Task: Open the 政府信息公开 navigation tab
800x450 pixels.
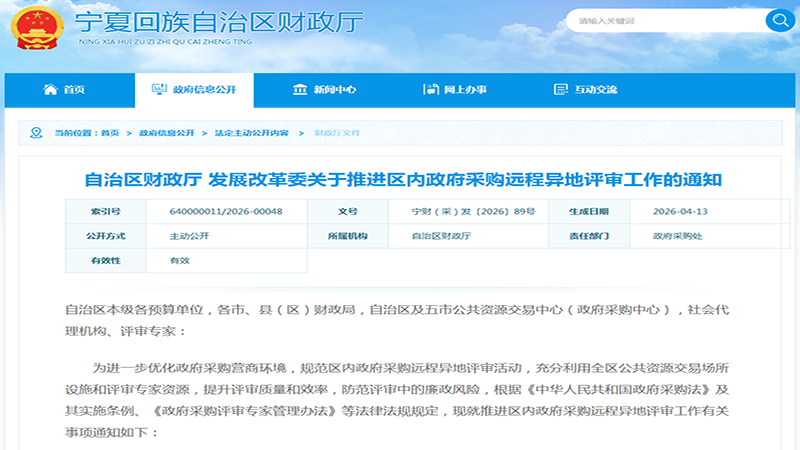Action: click(x=194, y=90)
